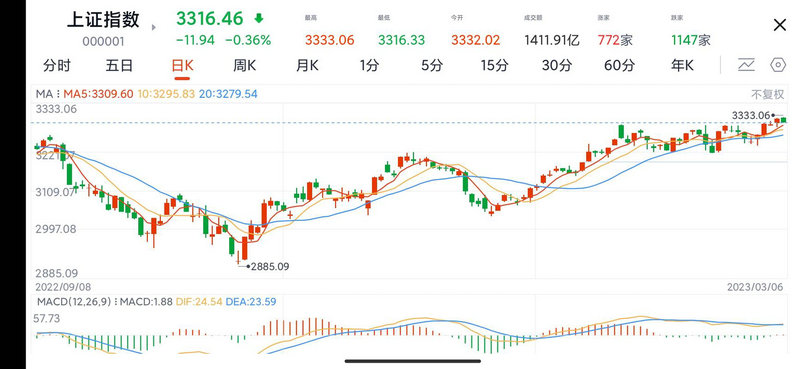800x369 pixels.
Task: Click the 上证指数 index title
Action: click(103, 20)
